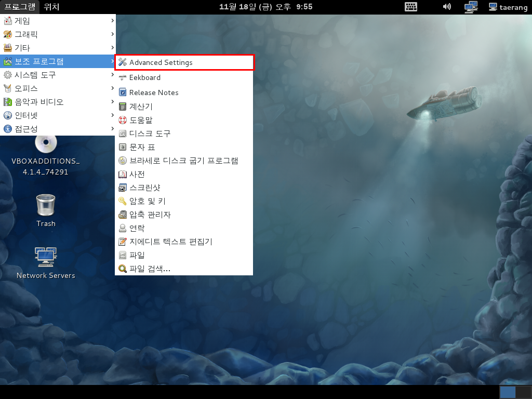532x399 pixels.
Task: Open 연락 contacts entry
Action: (184, 229)
